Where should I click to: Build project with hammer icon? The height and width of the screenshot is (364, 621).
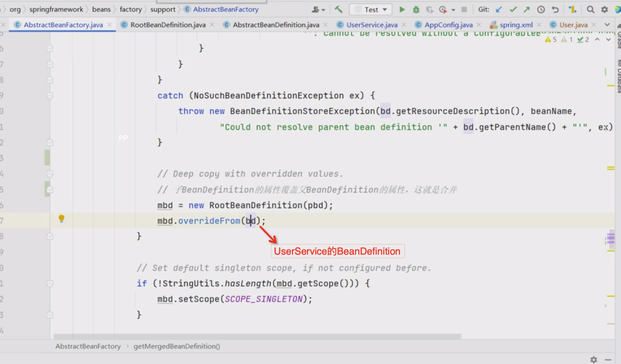pos(339,10)
